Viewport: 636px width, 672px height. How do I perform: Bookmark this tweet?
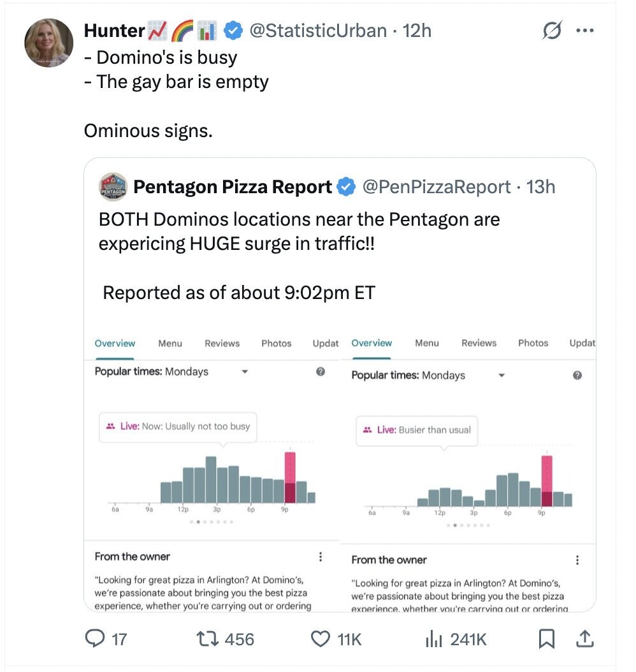[x=547, y=639]
